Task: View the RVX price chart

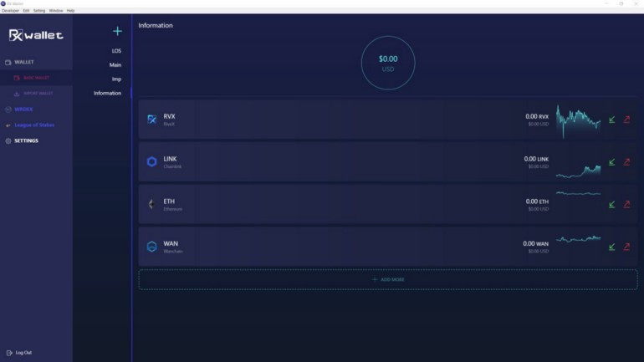Action: tap(578, 121)
